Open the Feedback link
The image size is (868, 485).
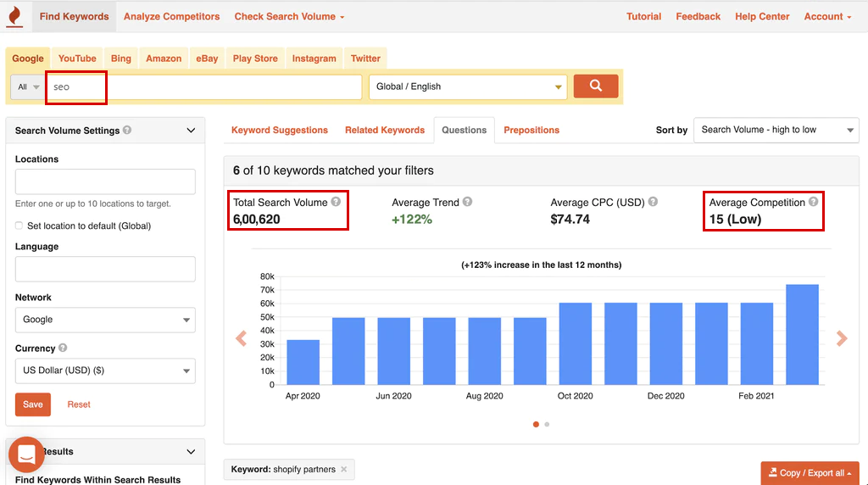click(x=698, y=17)
